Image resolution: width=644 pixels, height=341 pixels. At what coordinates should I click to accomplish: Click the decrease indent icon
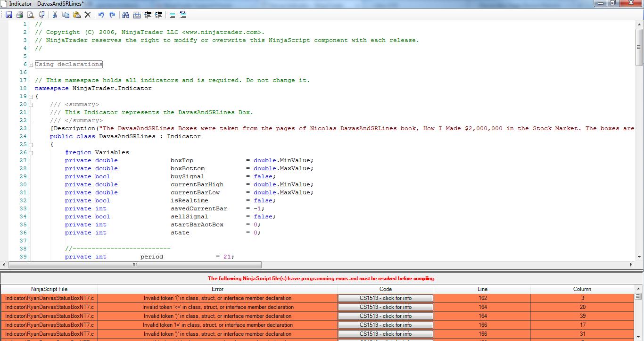pyautogui.click(x=148, y=15)
